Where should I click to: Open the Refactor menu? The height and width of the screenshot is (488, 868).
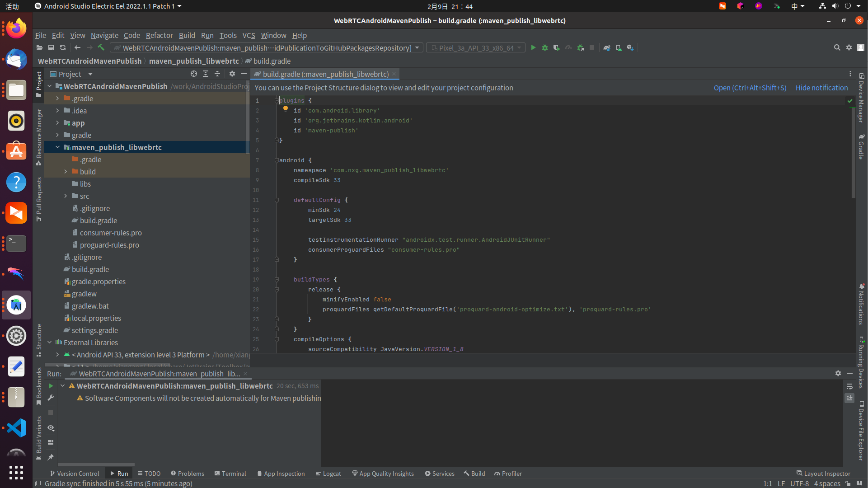(x=159, y=35)
